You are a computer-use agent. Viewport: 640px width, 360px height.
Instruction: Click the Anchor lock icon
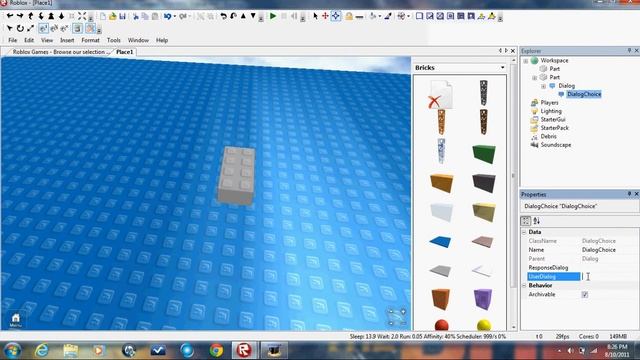click(x=349, y=16)
